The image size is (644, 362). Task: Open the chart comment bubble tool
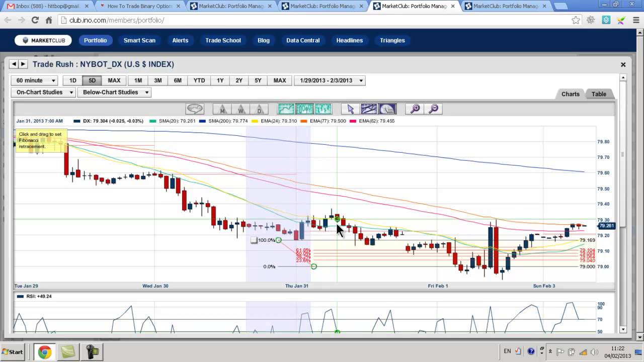[195, 109]
